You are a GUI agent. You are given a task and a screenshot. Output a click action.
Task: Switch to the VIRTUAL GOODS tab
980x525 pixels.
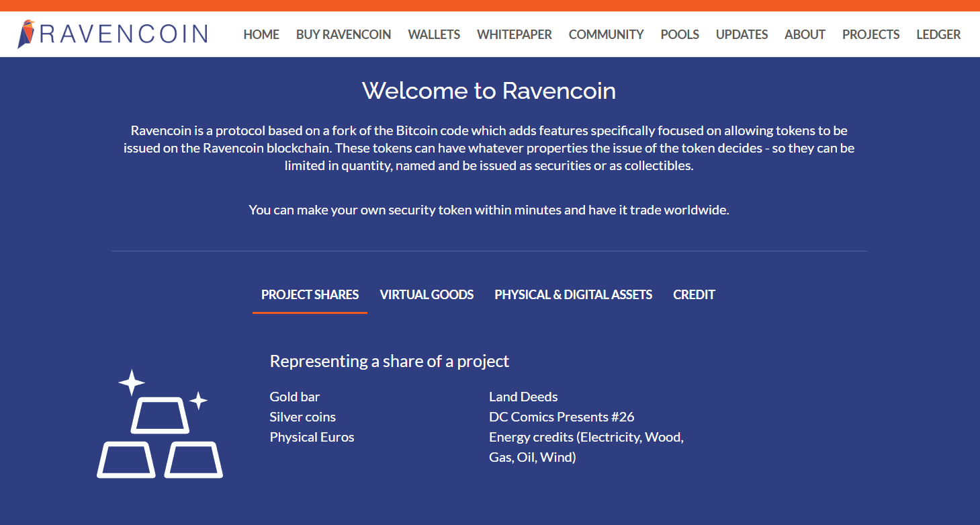pyautogui.click(x=427, y=294)
